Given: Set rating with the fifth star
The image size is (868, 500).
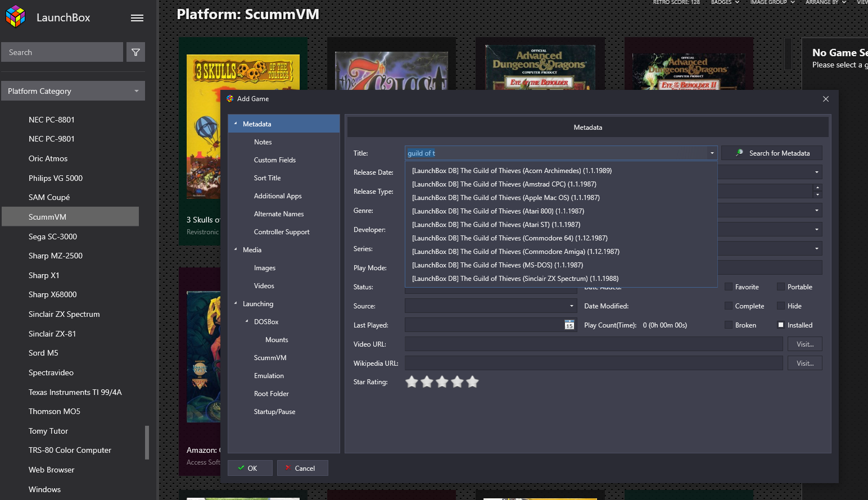Looking at the screenshot, I should (x=473, y=382).
